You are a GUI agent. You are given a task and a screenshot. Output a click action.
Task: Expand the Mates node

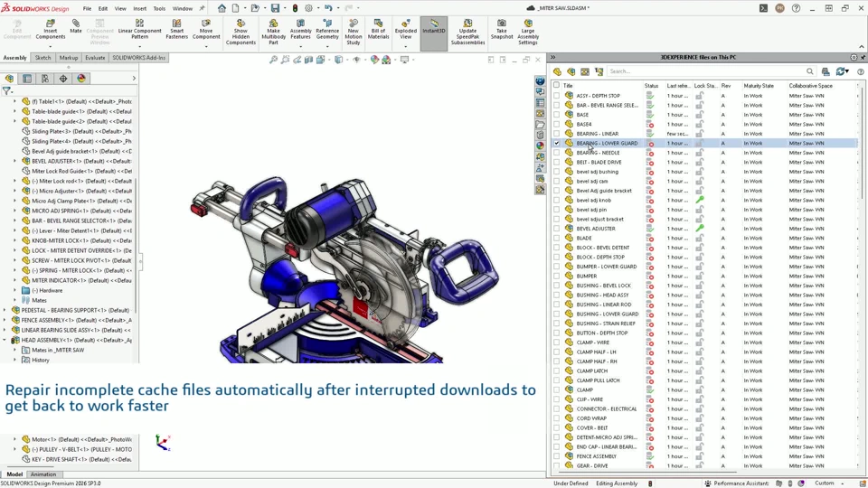[x=15, y=300]
